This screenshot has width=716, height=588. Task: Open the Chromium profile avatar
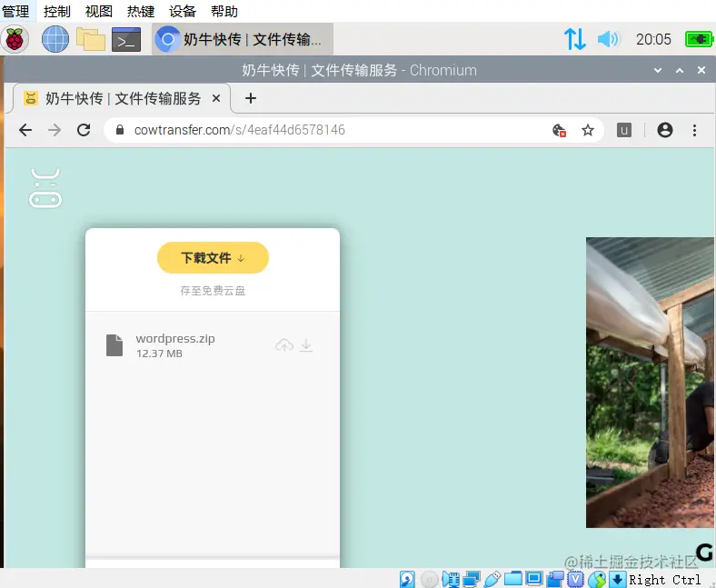[665, 130]
